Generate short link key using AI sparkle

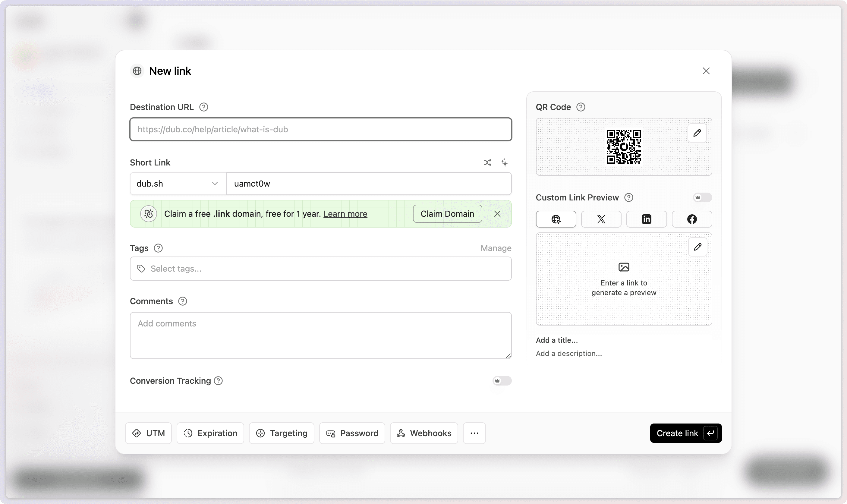point(505,163)
